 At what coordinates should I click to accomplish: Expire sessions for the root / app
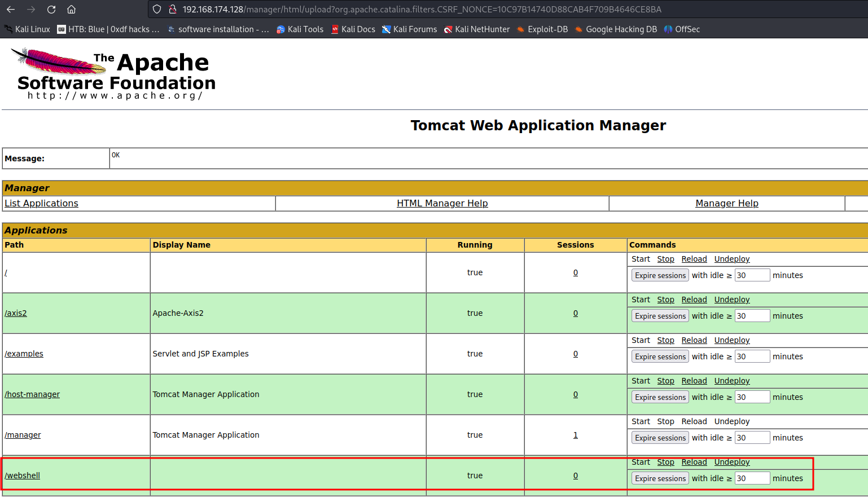click(660, 275)
